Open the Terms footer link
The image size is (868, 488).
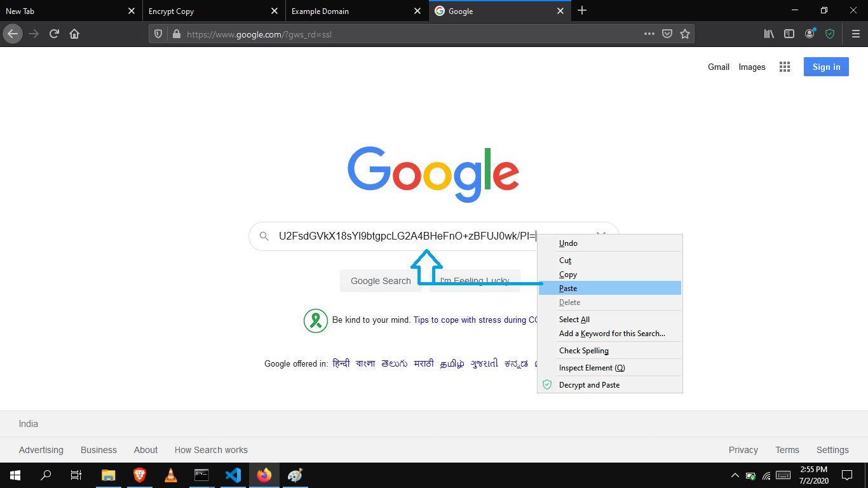pos(787,450)
